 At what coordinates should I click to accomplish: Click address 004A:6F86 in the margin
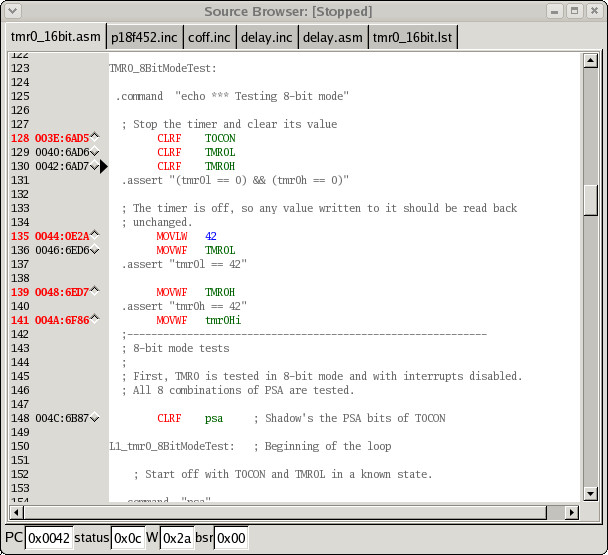62,320
